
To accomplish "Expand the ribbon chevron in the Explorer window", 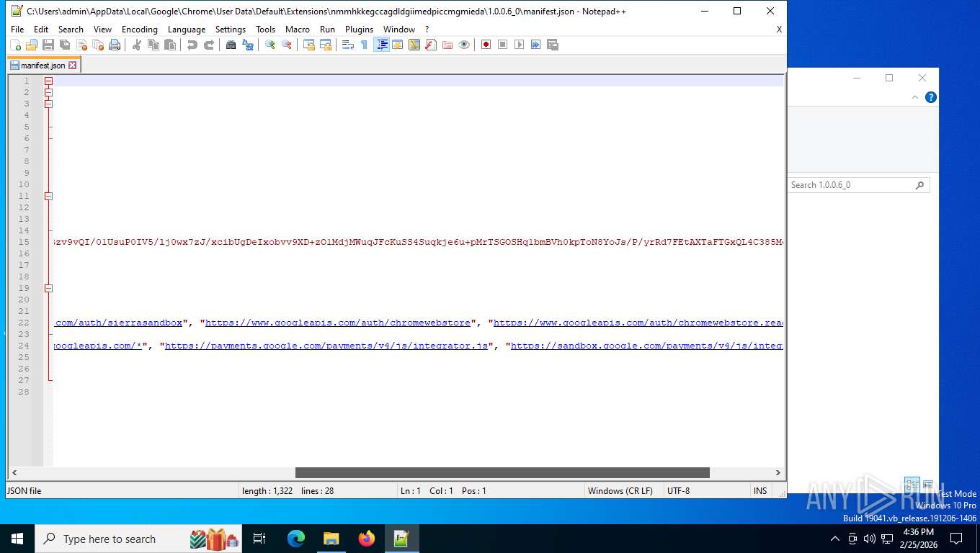I will click(x=916, y=97).
